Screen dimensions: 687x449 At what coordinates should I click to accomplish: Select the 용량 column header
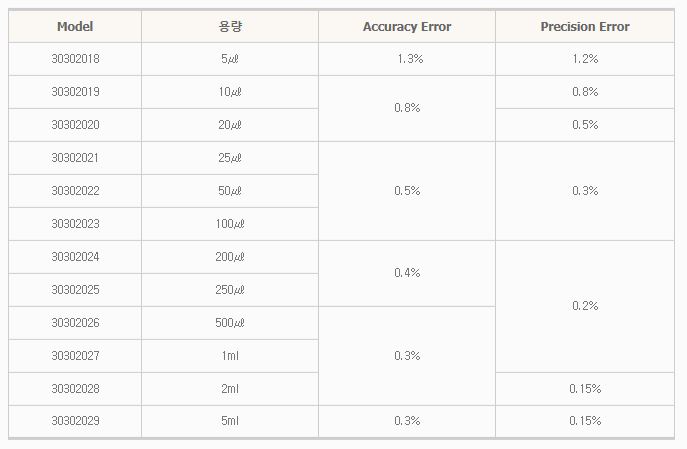pyautogui.click(x=230, y=27)
